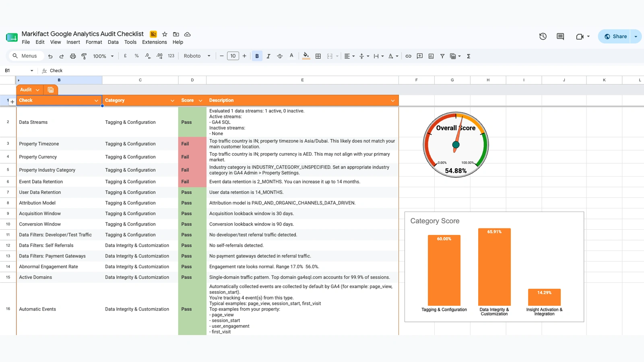This screenshot has height=362, width=644.
Task: Select the Property Timezone cell
Action: coord(59,144)
